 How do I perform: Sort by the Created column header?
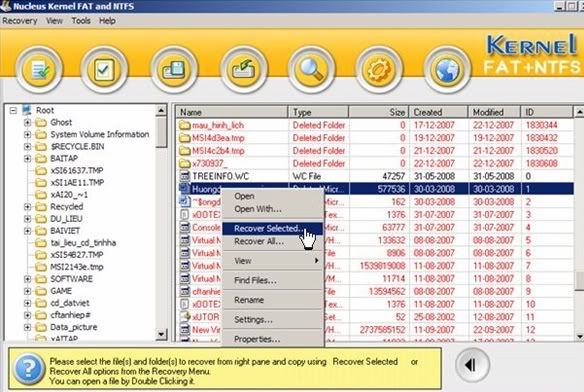click(438, 112)
